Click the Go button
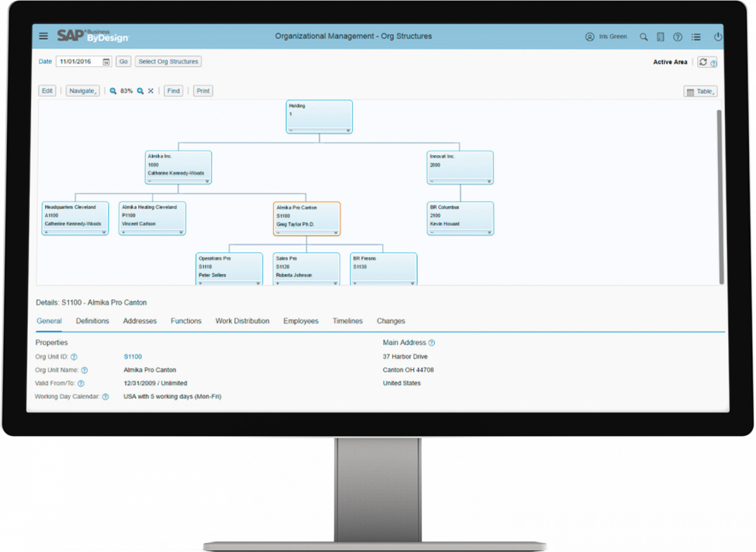The height and width of the screenshot is (552, 756). (123, 61)
